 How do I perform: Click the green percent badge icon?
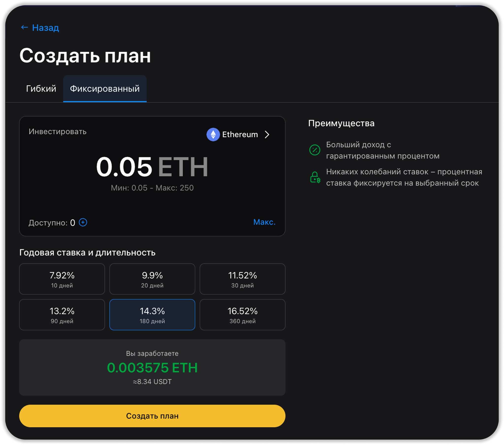(x=315, y=150)
